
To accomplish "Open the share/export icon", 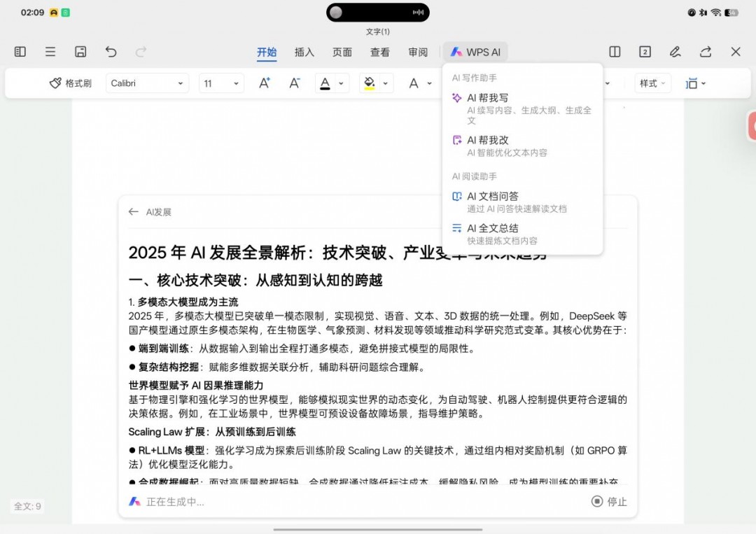I will pyautogui.click(x=706, y=52).
